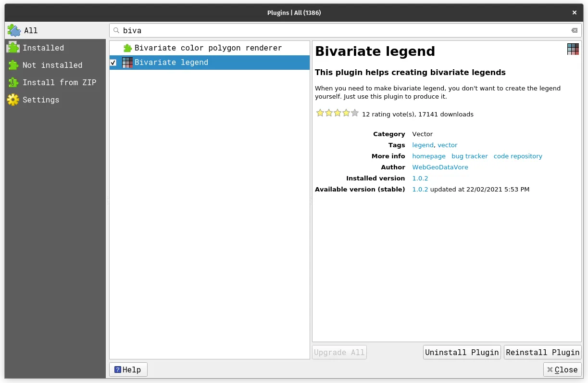
Task: Open the bug tracker link
Action: pos(469,156)
